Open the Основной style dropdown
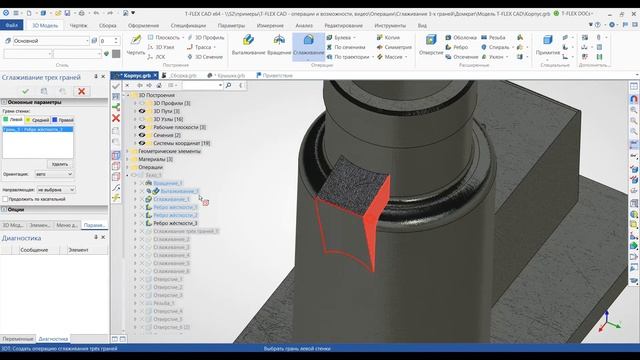This screenshot has width=640, height=360. point(51,41)
